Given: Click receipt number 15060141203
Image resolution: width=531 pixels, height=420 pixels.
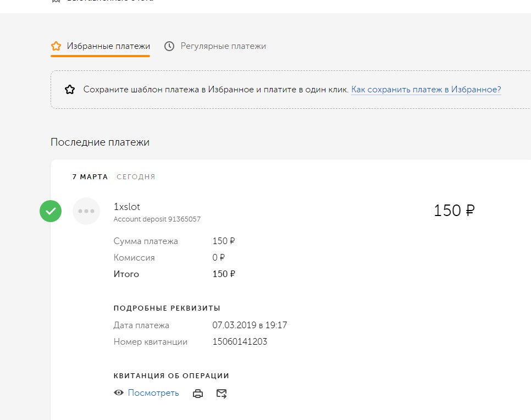Looking at the screenshot, I should [x=240, y=342].
